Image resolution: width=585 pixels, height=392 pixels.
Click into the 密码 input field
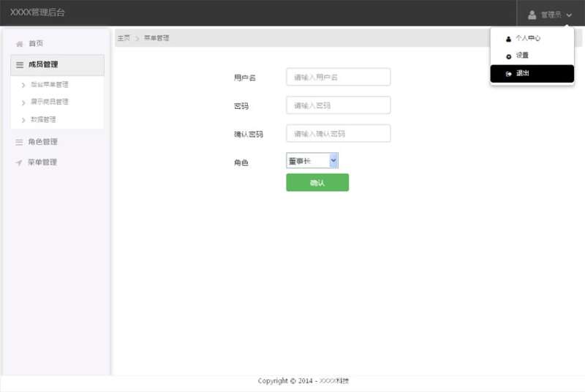338,105
